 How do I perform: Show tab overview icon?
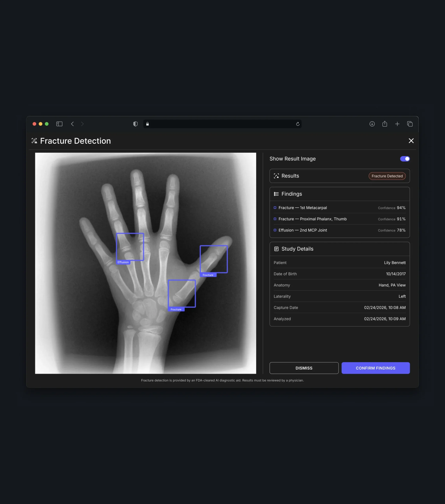tap(410, 124)
